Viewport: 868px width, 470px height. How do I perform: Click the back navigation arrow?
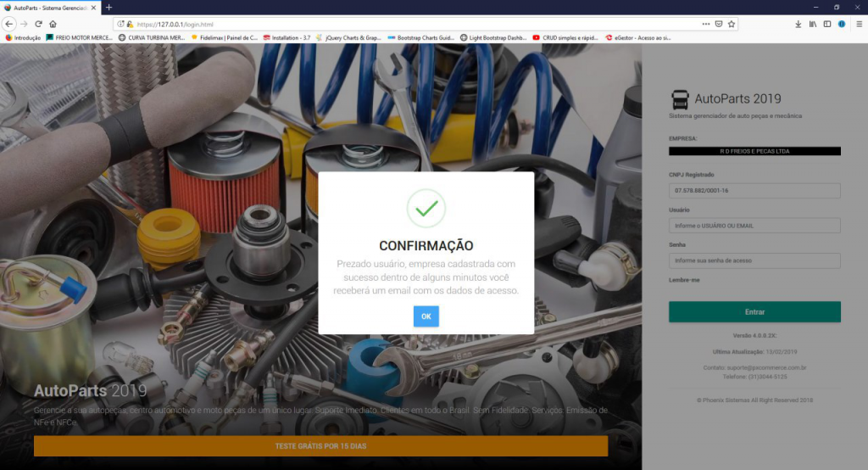point(9,24)
